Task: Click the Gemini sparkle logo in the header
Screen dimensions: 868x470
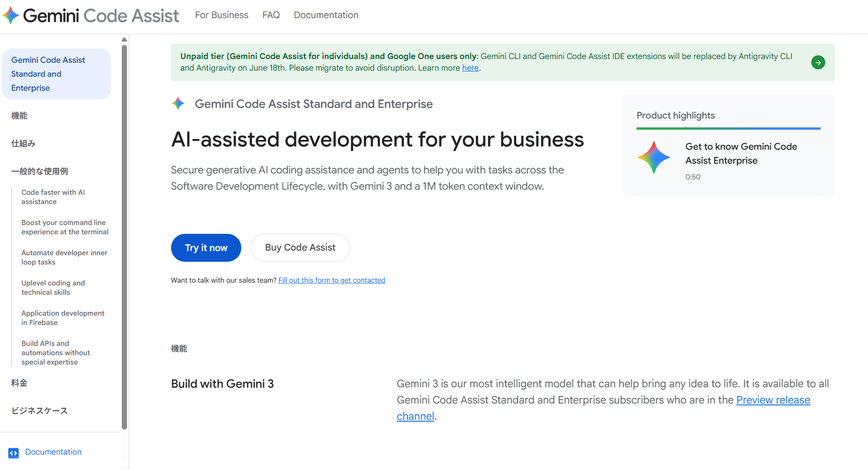Action: tap(11, 15)
